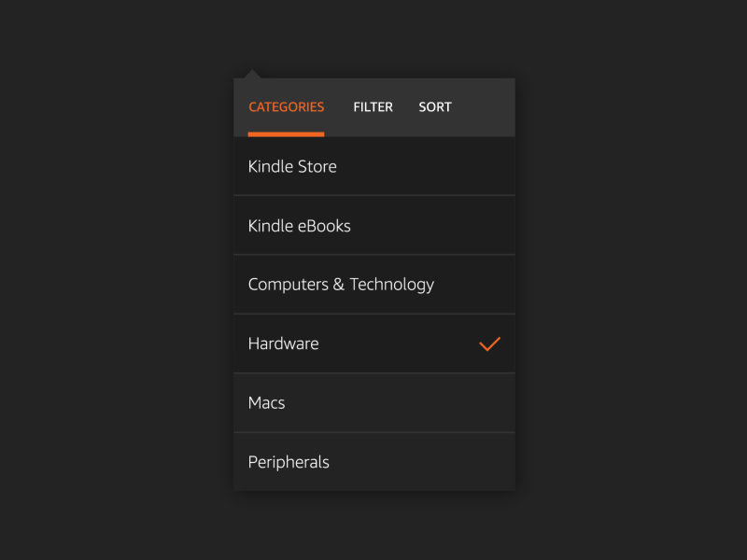Click the orange checkmark next to Hardware
The height and width of the screenshot is (560, 747).
[490, 343]
